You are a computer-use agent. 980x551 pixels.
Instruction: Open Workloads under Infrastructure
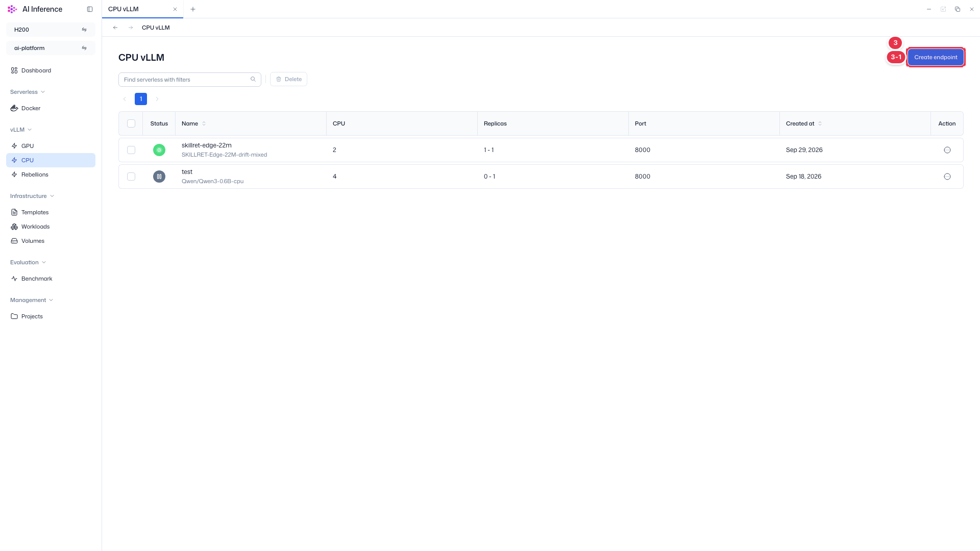(51, 227)
